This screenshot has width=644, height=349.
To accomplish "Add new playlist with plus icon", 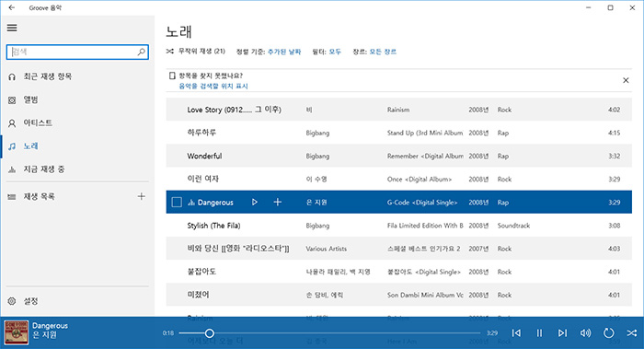I will (142, 196).
